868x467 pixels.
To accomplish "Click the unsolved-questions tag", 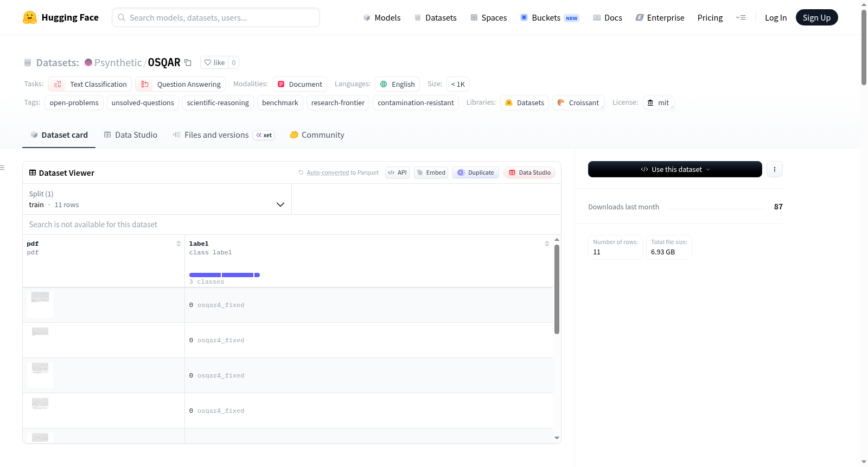I will (x=143, y=103).
